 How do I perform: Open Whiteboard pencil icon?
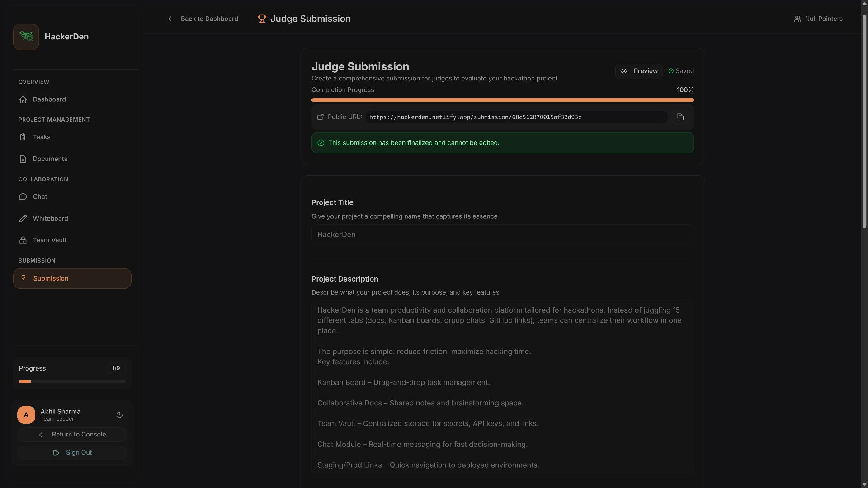[x=23, y=219]
